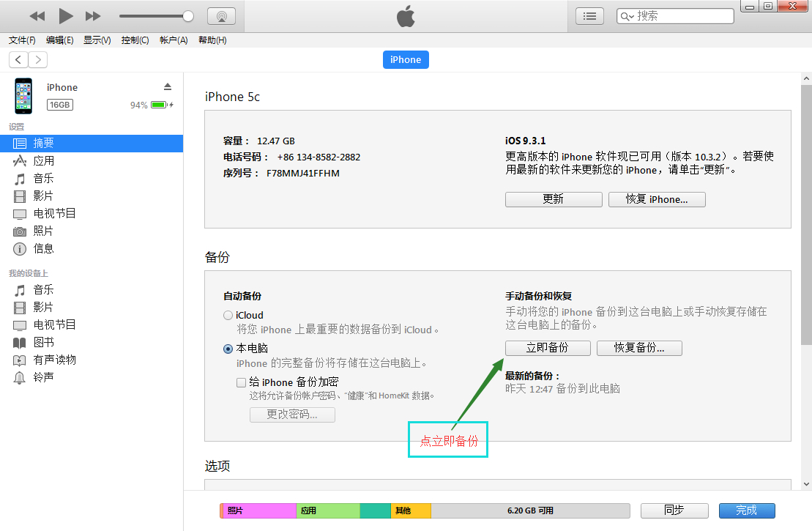812x531 pixels.
Task: Open the 帐户(A) menu
Action: tap(174, 40)
